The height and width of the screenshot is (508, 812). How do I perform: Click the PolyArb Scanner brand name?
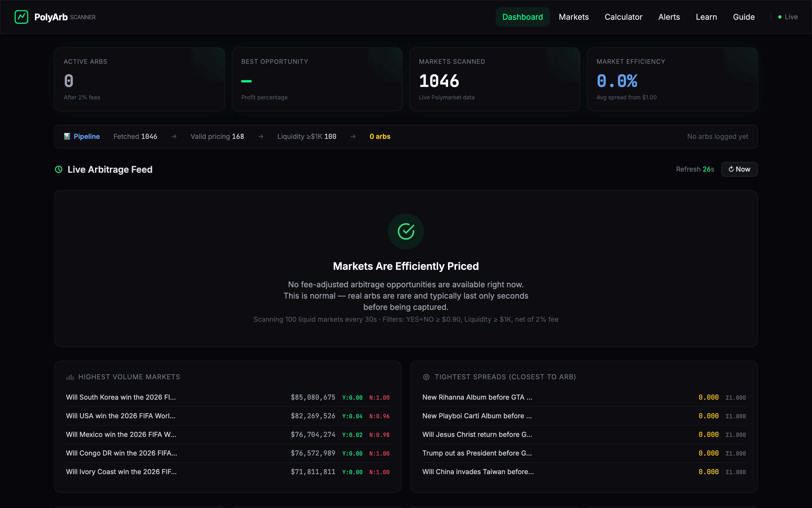pos(65,17)
